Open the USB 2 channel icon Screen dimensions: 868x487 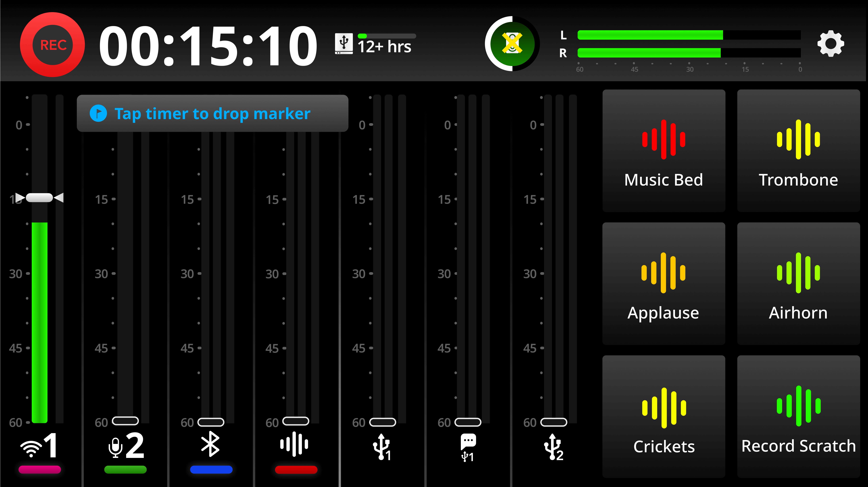point(553,447)
